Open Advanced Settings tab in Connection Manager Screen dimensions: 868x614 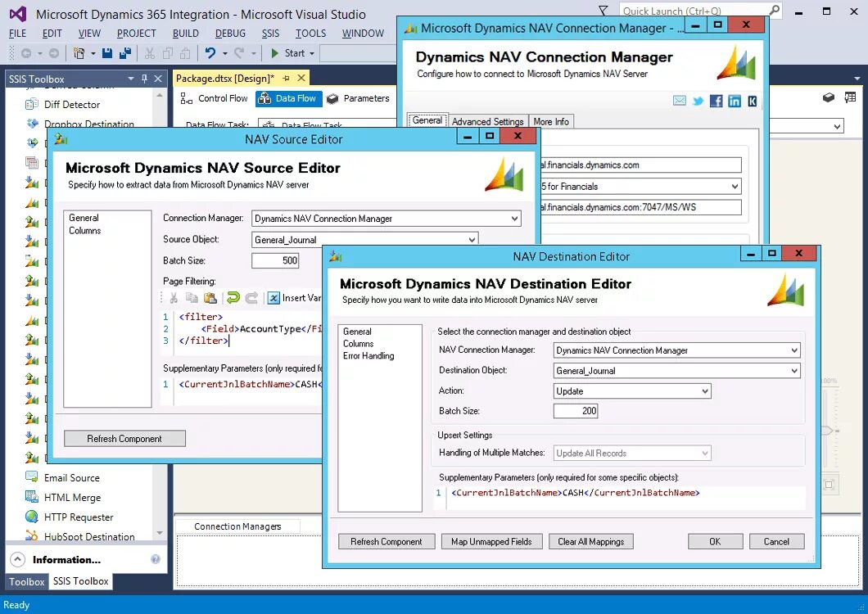(487, 121)
